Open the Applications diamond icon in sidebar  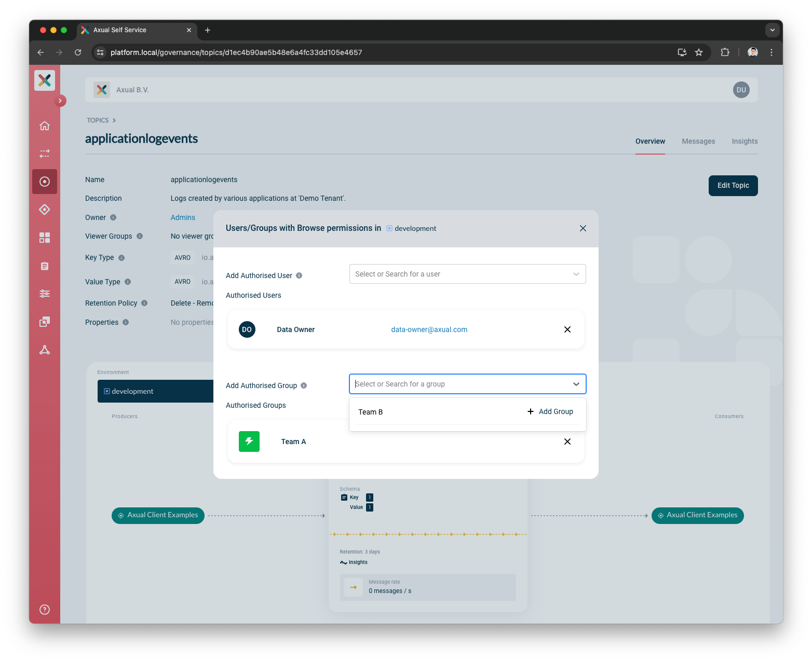45,210
